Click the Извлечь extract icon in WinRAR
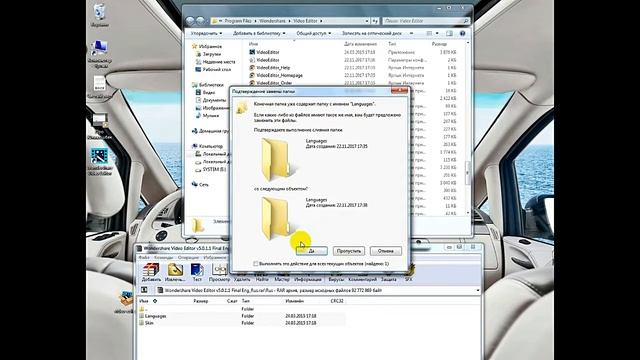Image resolution: width=640 pixels, height=360 pixels. [175, 273]
